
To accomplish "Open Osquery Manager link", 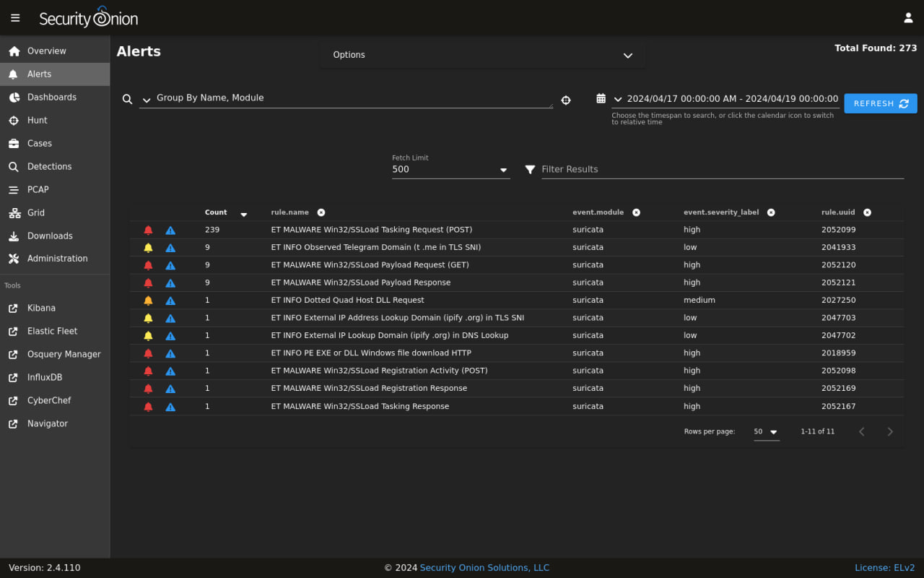I will (55, 355).
